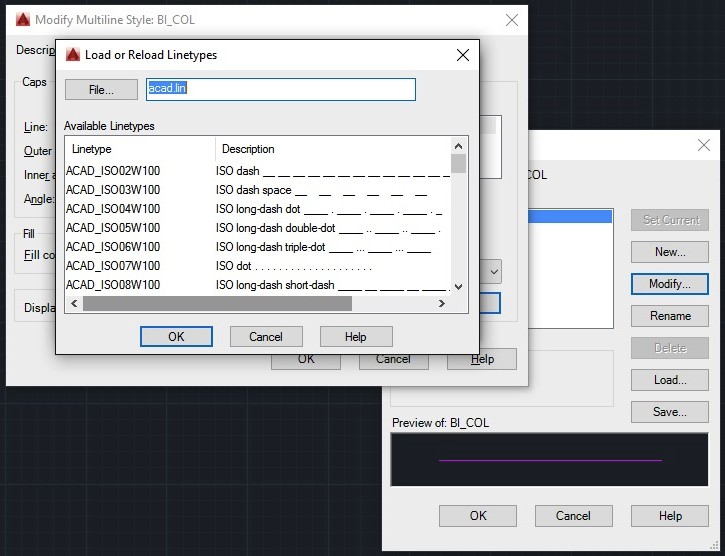Click Help in Multiline Style dialog

click(670, 516)
